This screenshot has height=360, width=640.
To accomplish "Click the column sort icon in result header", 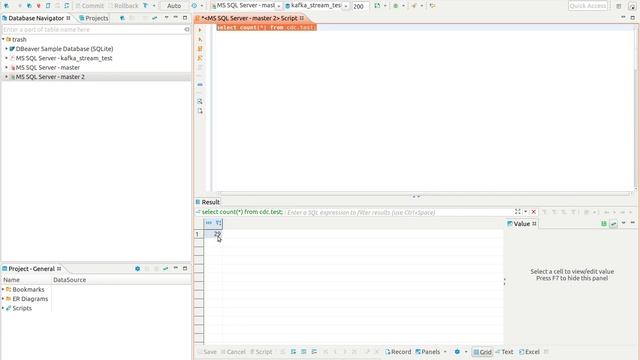I will tap(219, 223).
